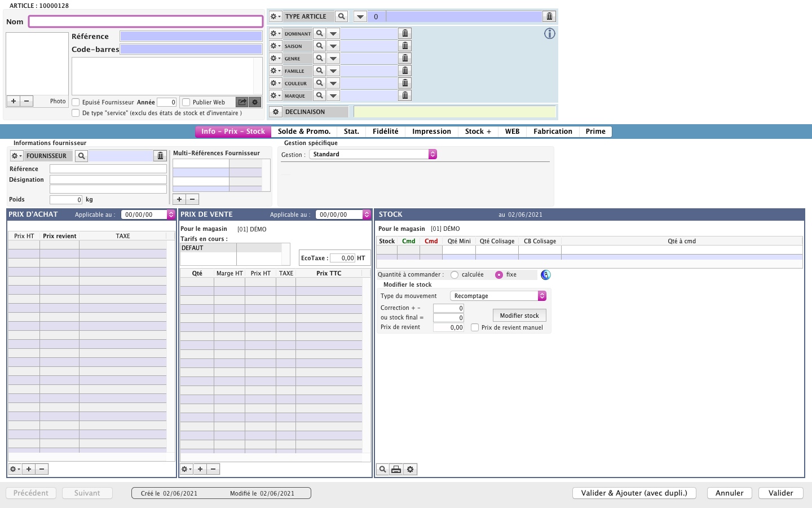Tick the Prix de revient manuel checkbox
Image resolution: width=812 pixels, height=508 pixels.
point(475,327)
